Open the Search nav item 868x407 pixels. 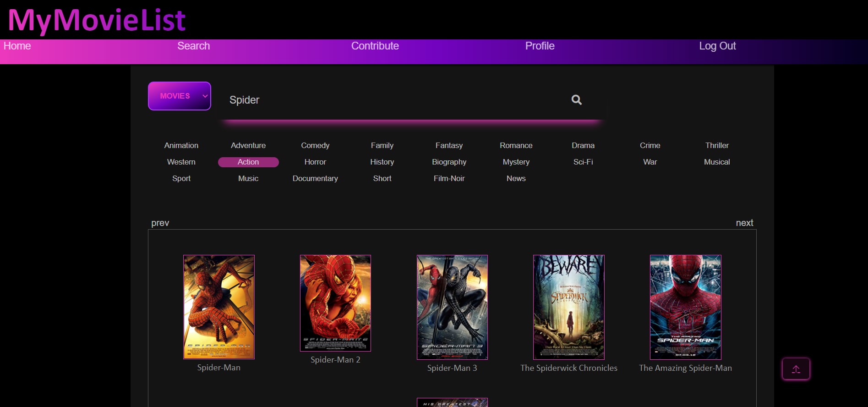194,46
